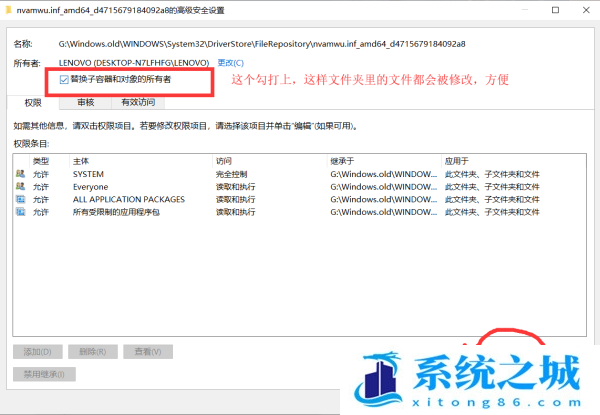Click the 继承于 column header

(343, 160)
